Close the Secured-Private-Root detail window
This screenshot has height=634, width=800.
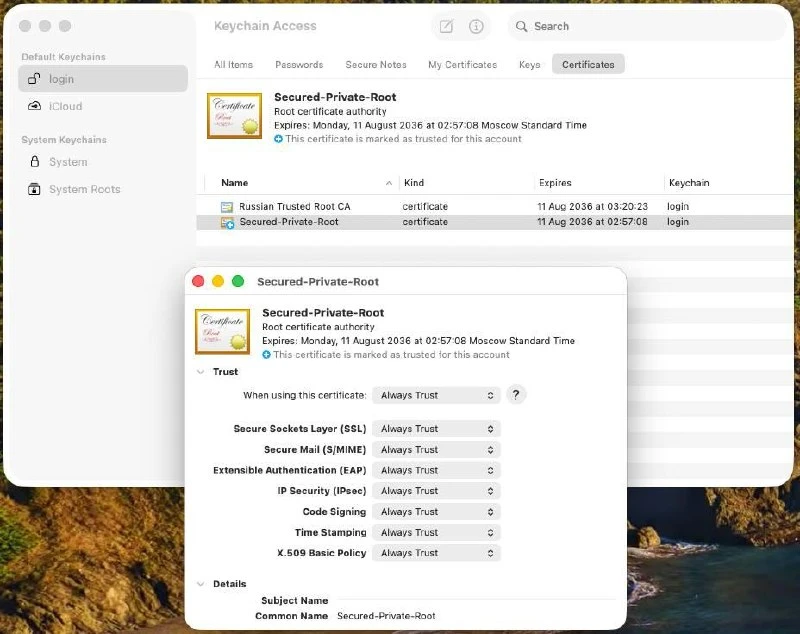(x=198, y=281)
